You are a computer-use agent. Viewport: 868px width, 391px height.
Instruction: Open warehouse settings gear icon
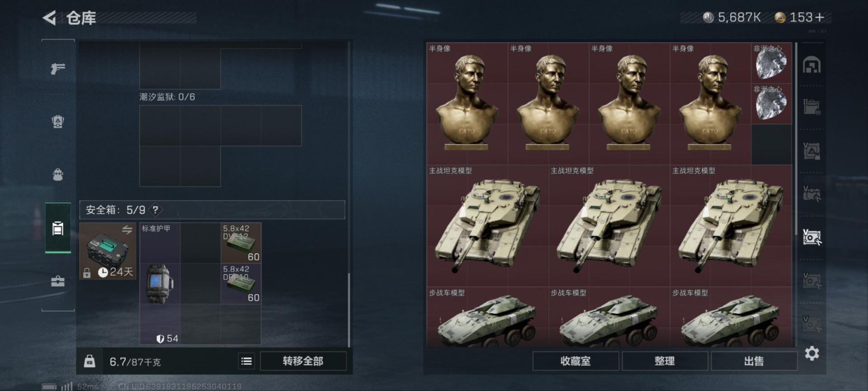[812, 353]
